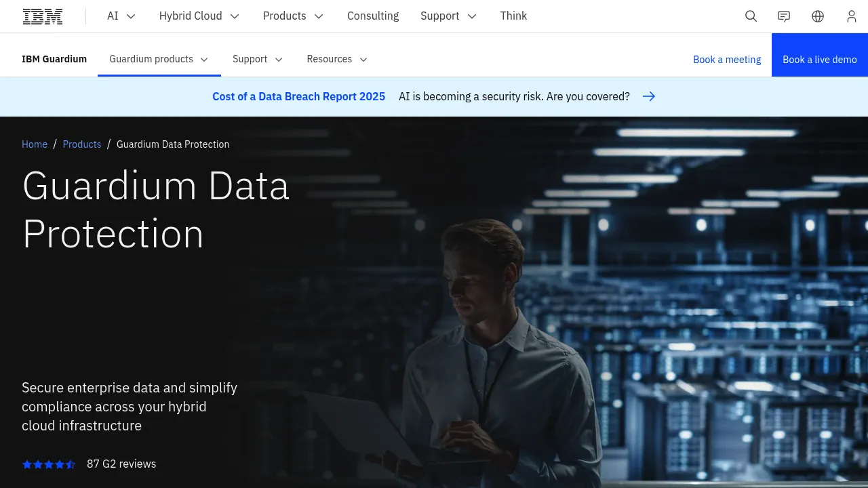
Task: Click Guardium Data Protection breadcrumb text
Action: point(173,144)
